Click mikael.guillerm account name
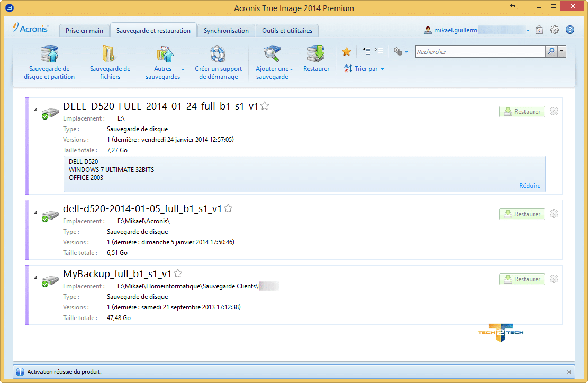This screenshot has height=383, width=588. pos(456,30)
